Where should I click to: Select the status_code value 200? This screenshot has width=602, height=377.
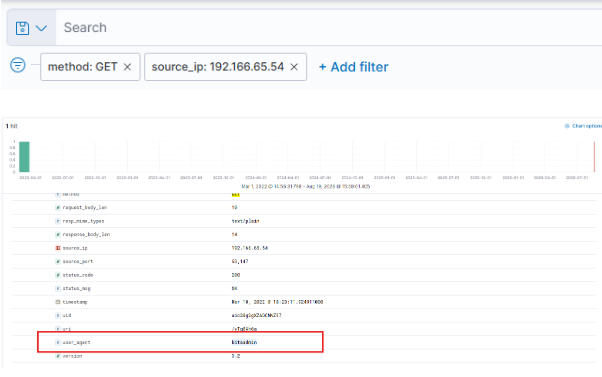coord(236,275)
